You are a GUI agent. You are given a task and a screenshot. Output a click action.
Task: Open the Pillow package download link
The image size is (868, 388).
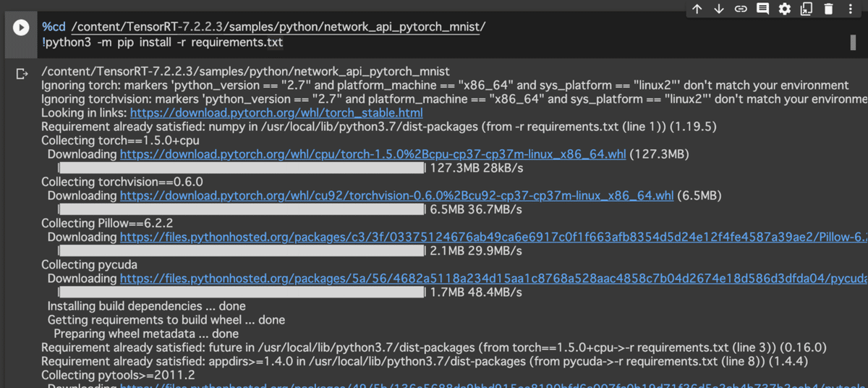point(492,238)
